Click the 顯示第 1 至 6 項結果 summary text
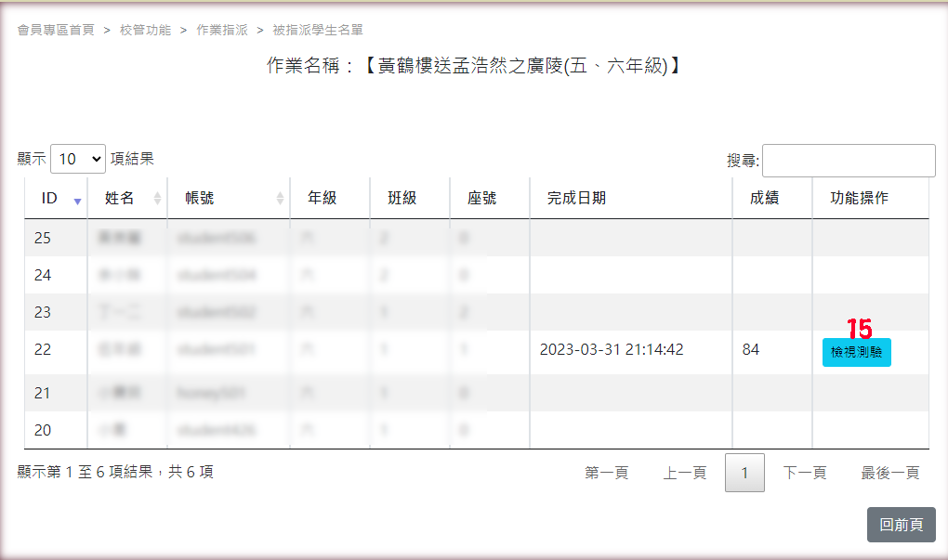Image resolution: width=948 pixels, height=560 pixels. [115, 472]
